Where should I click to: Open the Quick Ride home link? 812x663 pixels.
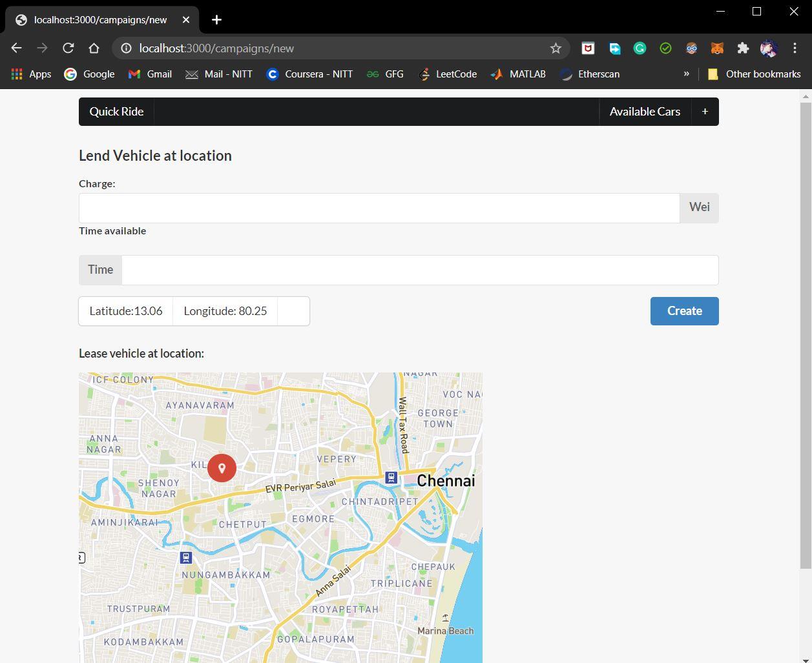pyautogui.click(x=116, y=112)
